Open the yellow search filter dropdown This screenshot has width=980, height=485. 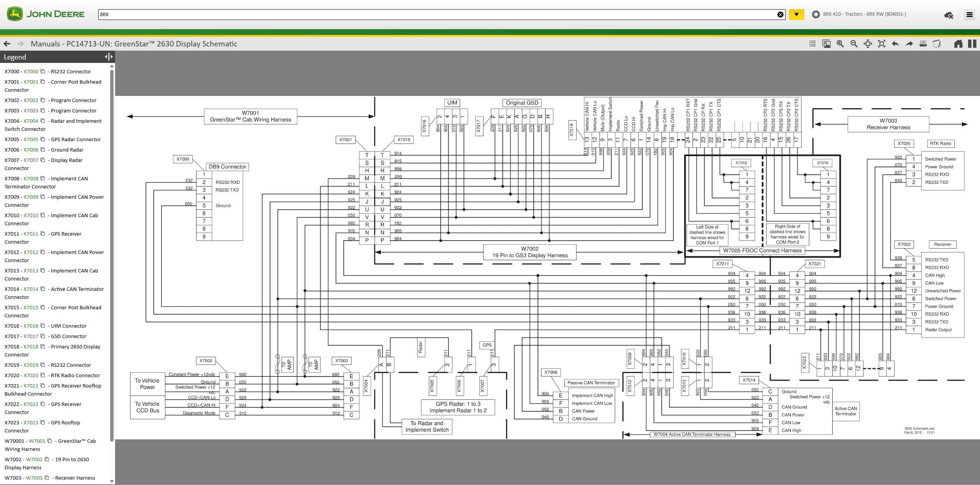[797, 15]
